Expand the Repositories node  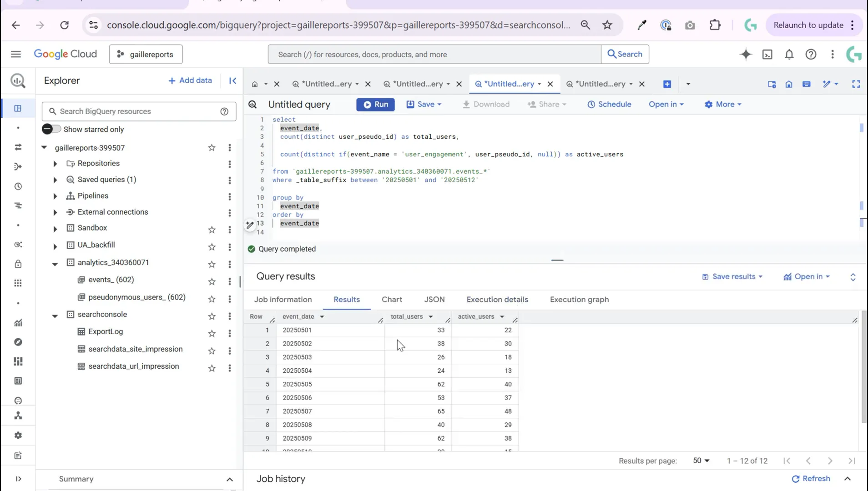coord(55,164)
